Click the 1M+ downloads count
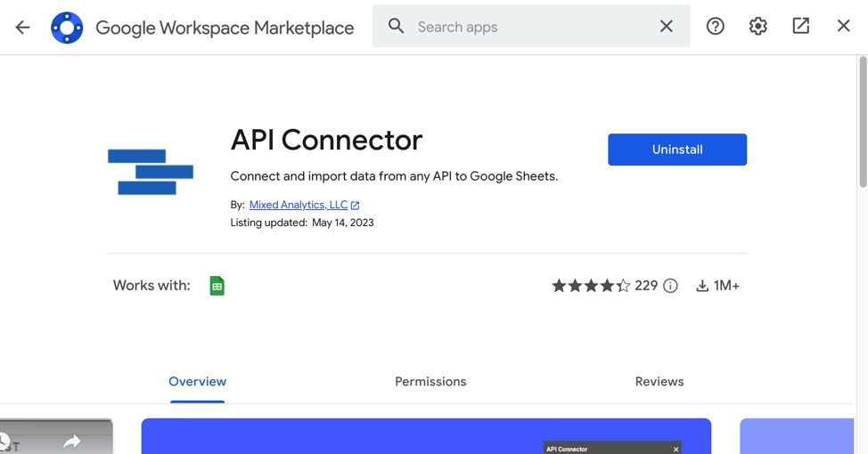 tap(726, 286)
